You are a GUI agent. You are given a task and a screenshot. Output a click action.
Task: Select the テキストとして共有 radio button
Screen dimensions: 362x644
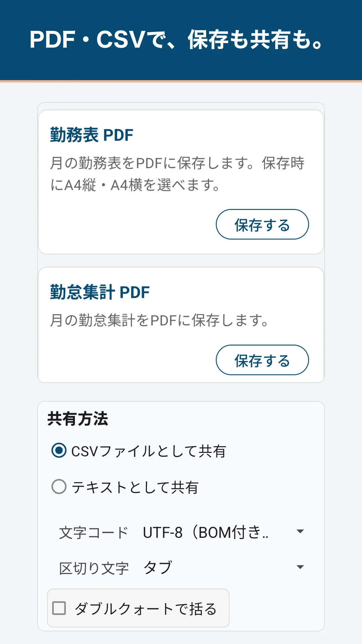click(x=59, y=486)
